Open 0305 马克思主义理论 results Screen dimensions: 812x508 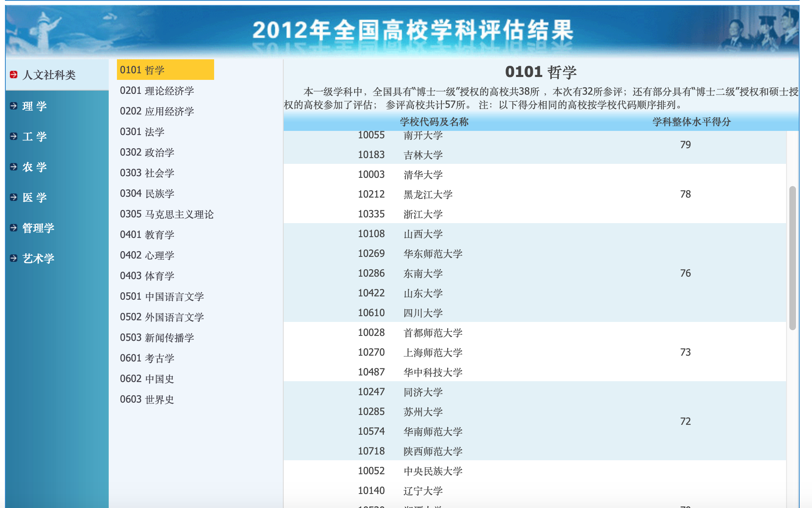click(167, 214)
